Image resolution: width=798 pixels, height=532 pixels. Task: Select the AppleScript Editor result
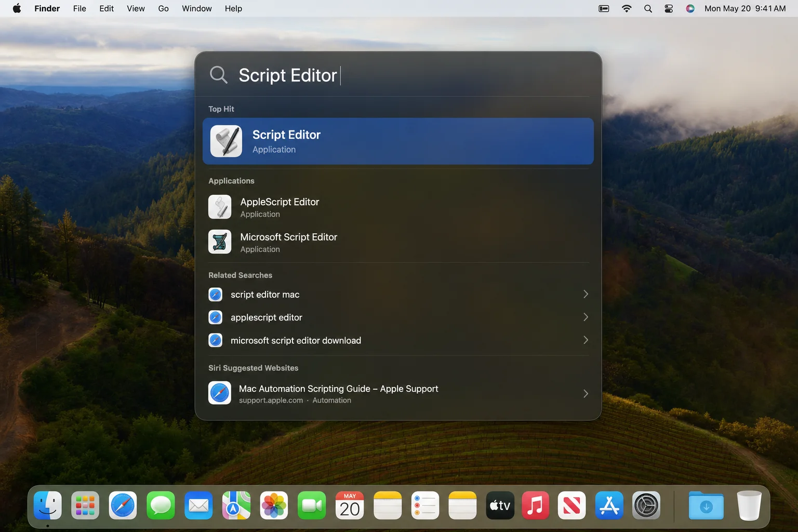pos(398,207)
